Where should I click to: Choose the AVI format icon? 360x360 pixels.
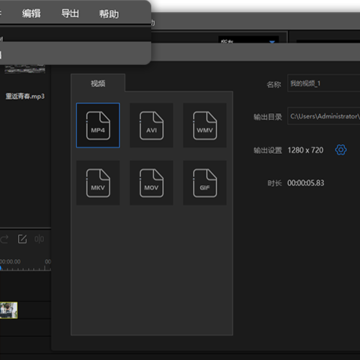click(x=151, y=125)
